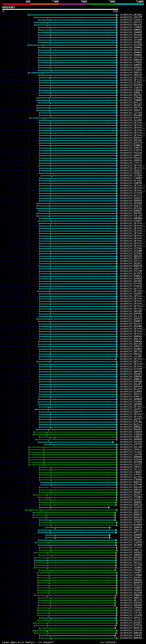Image resolution: width=146 pixels, height=644 pixels.
Task: Select hit UniRef100_Q7SFD7
Action: click(131, 522)
